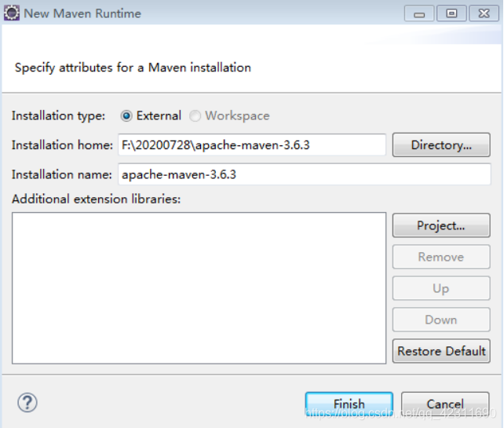Viewport: 504px width, 428px height.
Task: Open the Directory... browse button
Action: click(x=441, y=145)
